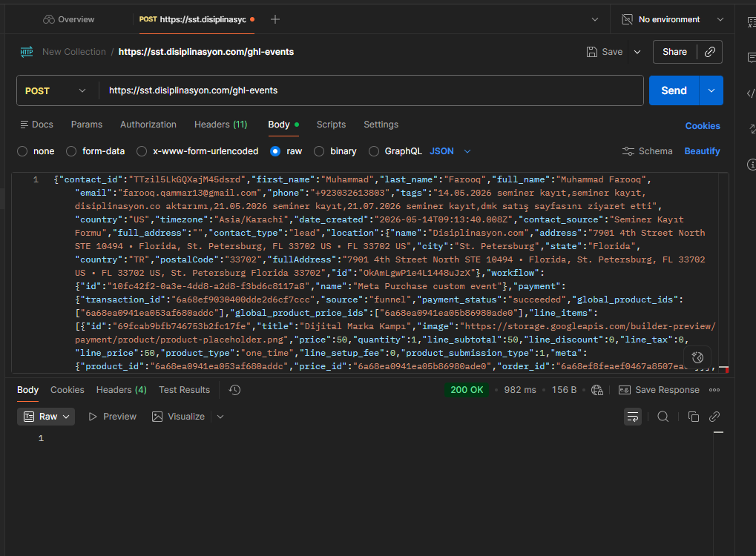Open response more options ellipsis
756x556 pixels.
tap(714, 390)
